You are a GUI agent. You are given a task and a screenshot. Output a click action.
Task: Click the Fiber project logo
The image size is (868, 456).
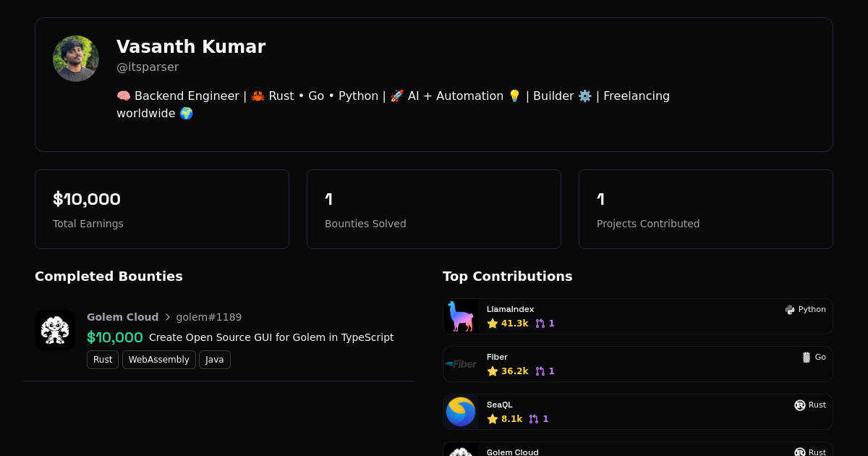[x=461, y=364]
